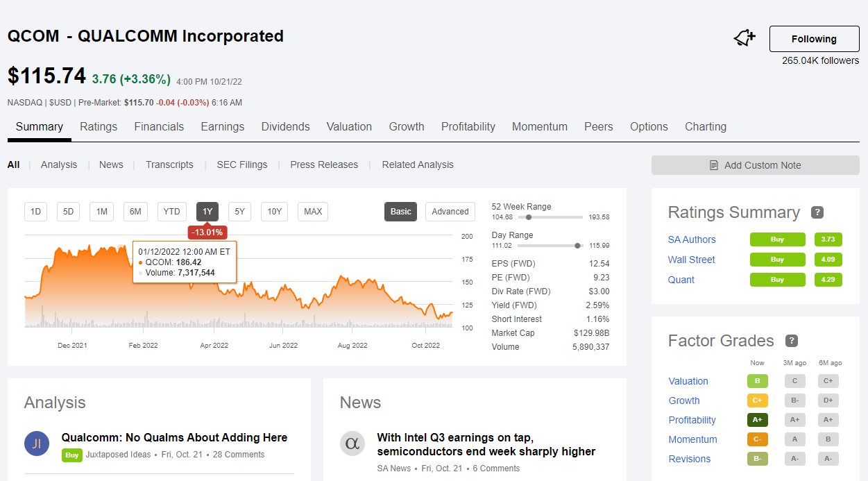Viewport: 868px width, 481px height.
Task: Open the 6 Comments link
Action: click(x=496, y=469)
